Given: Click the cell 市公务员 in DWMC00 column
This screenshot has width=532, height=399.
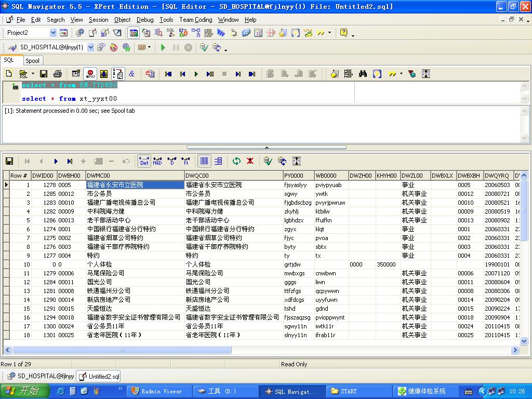Looking at the screenshot, I should [x=135, y=194].
